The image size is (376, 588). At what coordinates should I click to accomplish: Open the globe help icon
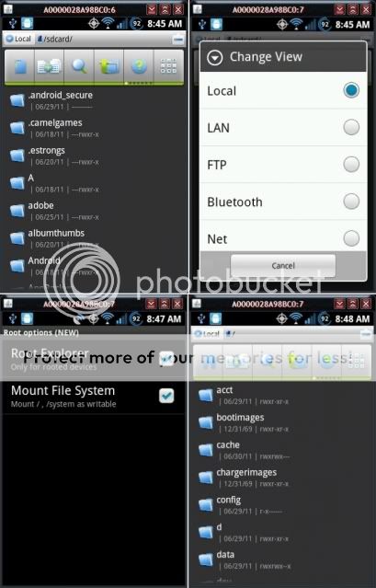coord(139,67)
